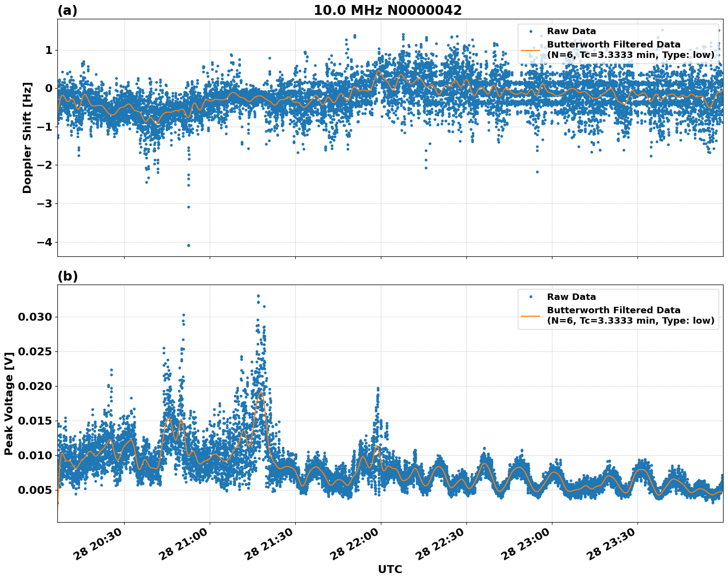Click the 28 21:30 tick label

[x=270, y=543]
